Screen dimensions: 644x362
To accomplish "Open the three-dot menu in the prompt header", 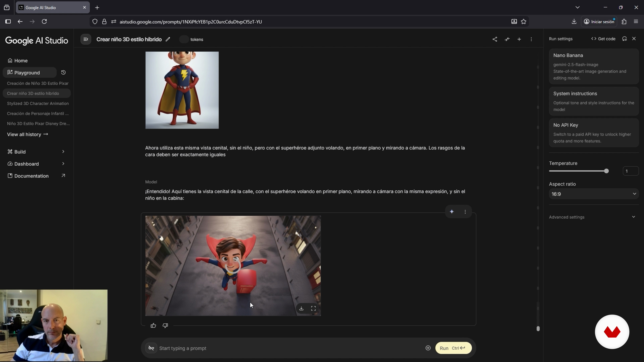I will click(531, 39).
